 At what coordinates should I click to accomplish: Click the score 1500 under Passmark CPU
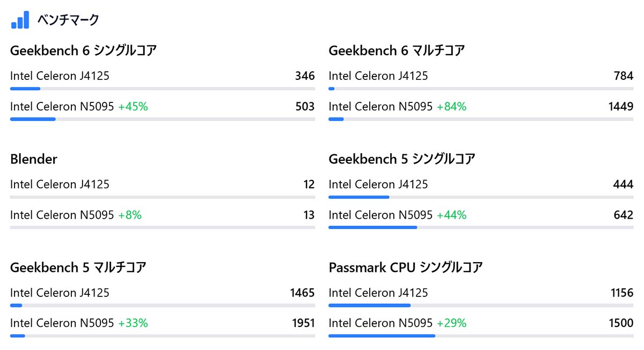621,323
